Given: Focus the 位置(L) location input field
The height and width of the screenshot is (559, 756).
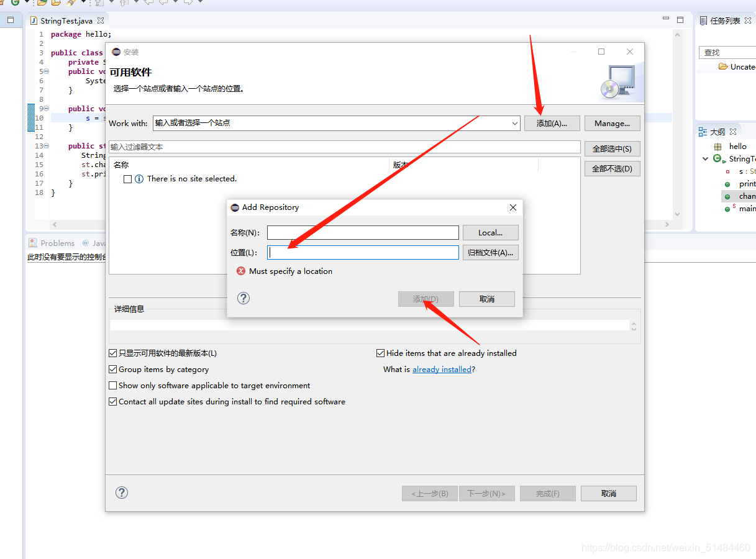Looking at the screenshot, I should pyautogui.click(x=363, y=253).
